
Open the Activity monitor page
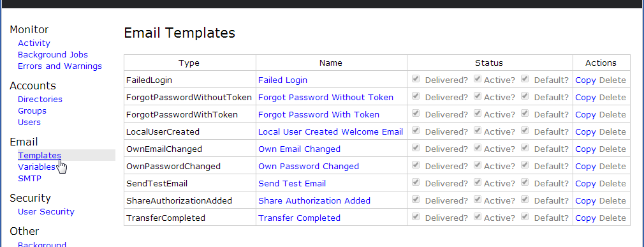pos(34,43)
